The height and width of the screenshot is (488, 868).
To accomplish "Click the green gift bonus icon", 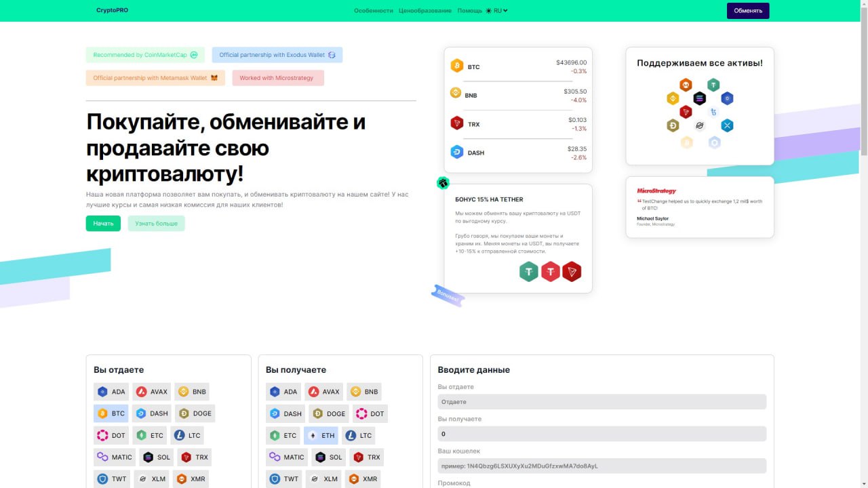I will pyautogui.click(x=443, y=183).
